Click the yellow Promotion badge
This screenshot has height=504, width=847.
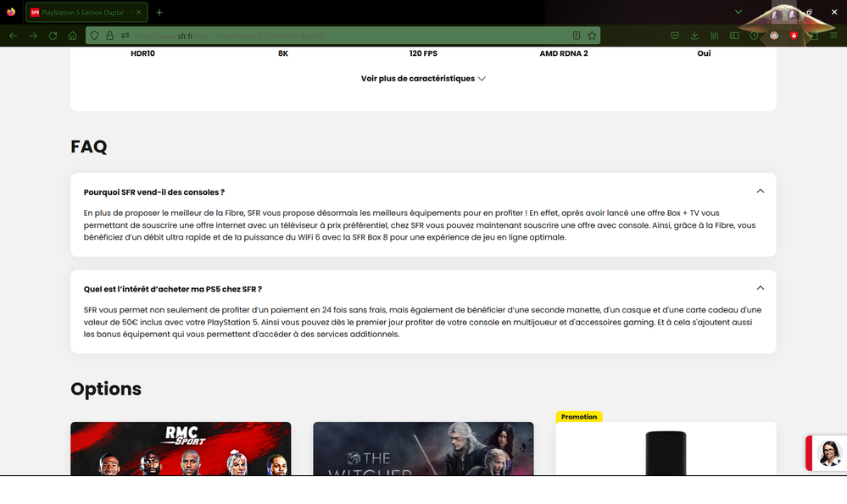click(x=579, y=416)
